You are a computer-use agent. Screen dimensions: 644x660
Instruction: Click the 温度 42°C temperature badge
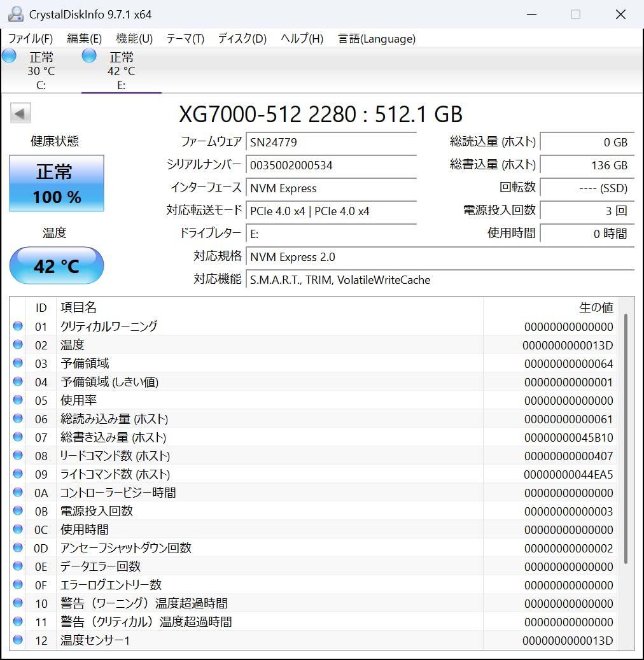(56, 265)
